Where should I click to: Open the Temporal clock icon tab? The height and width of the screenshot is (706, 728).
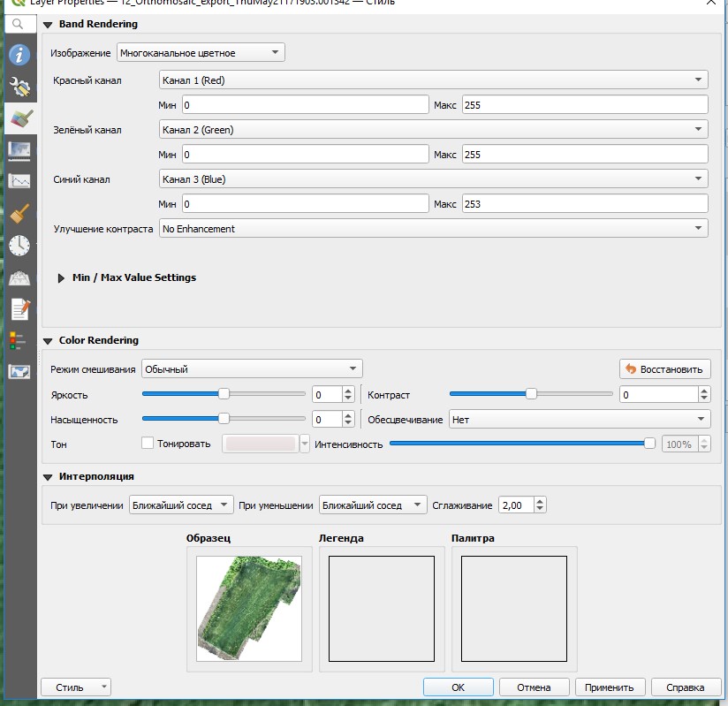pos(19,245)
